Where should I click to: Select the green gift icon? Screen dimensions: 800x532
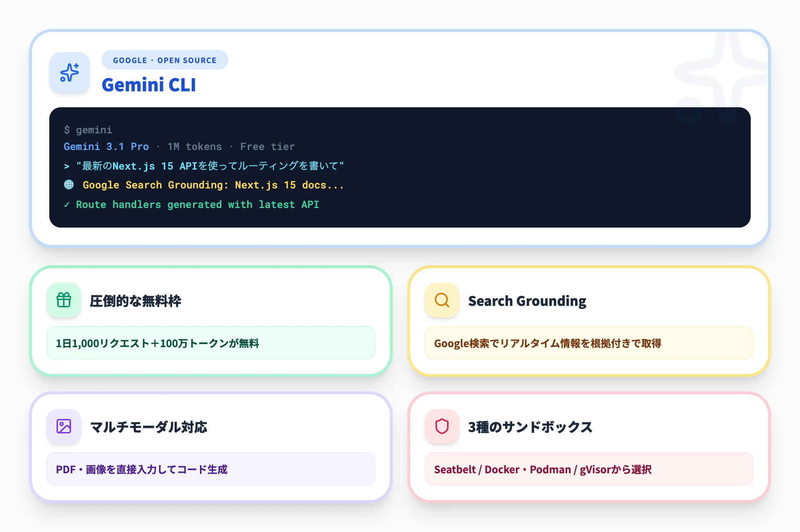63,300
